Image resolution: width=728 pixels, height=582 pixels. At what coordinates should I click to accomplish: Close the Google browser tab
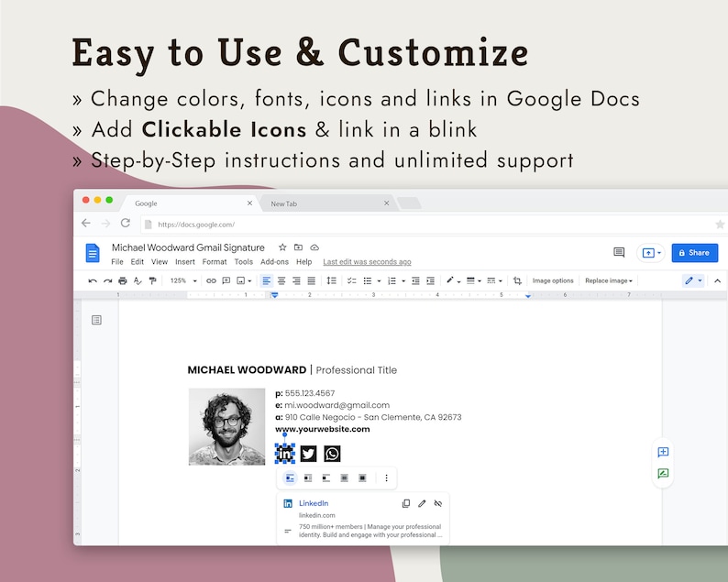click(249, 203)
